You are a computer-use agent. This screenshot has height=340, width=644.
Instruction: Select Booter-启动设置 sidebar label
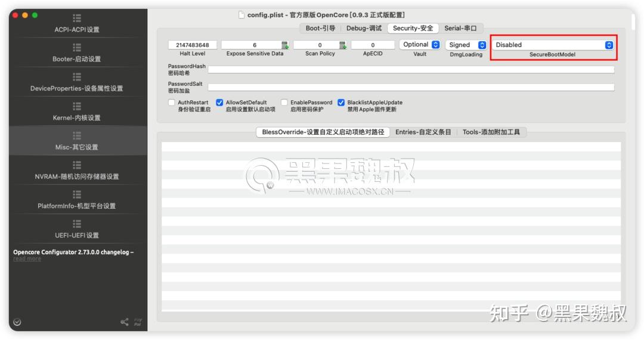coord(77,59)
